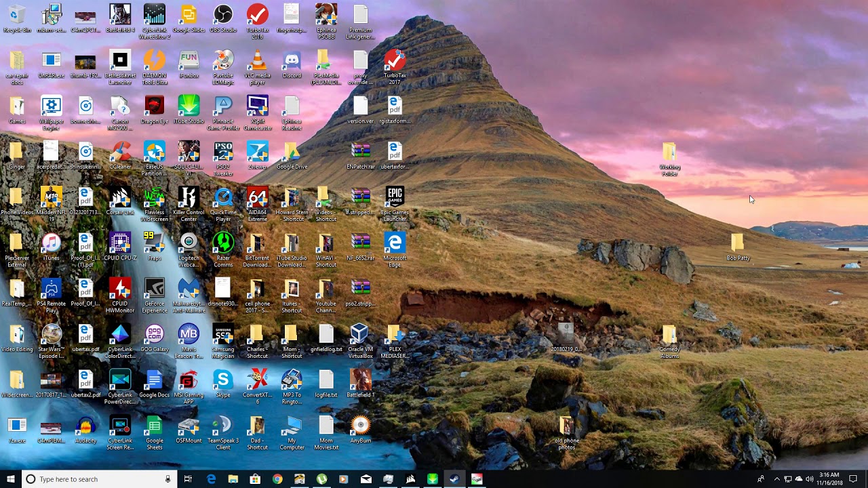Open the Skype desktop shortcut
The width and height of the screenshot is (868, 488).
pyautogui.click(x=223, y=383)
